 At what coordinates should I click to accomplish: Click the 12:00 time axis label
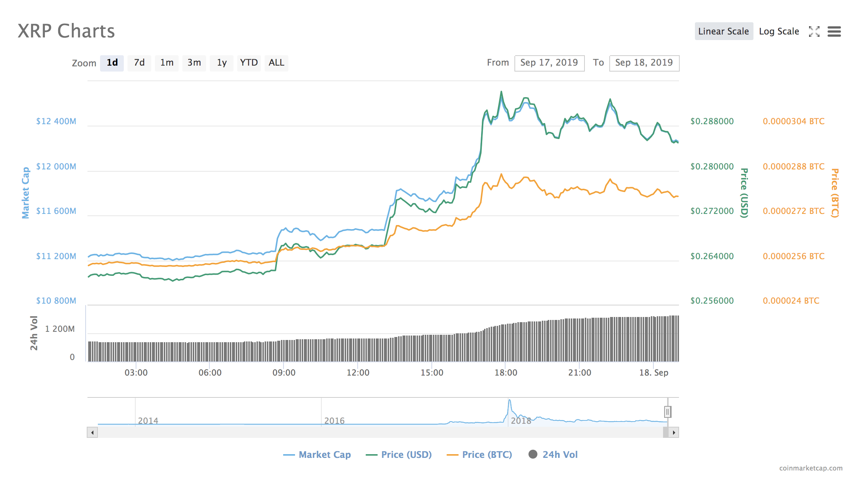[x=358, y=373]
